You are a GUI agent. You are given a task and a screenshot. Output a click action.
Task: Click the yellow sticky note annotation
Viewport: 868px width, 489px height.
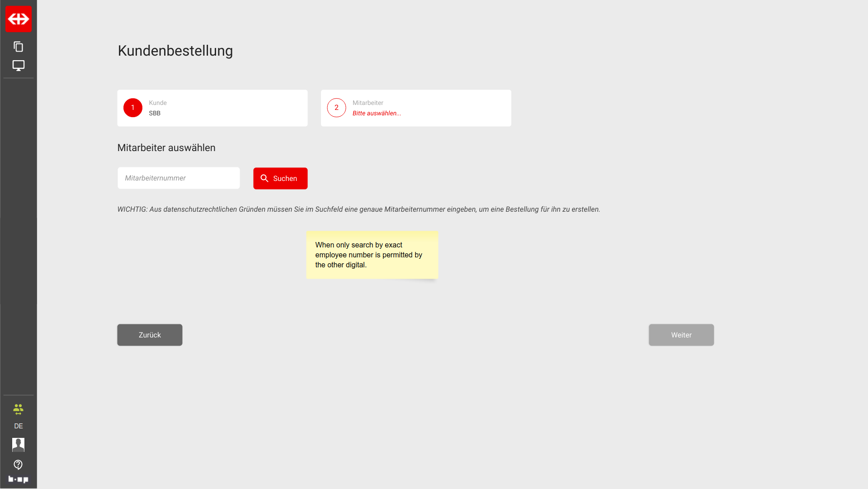tap(372, 255)
